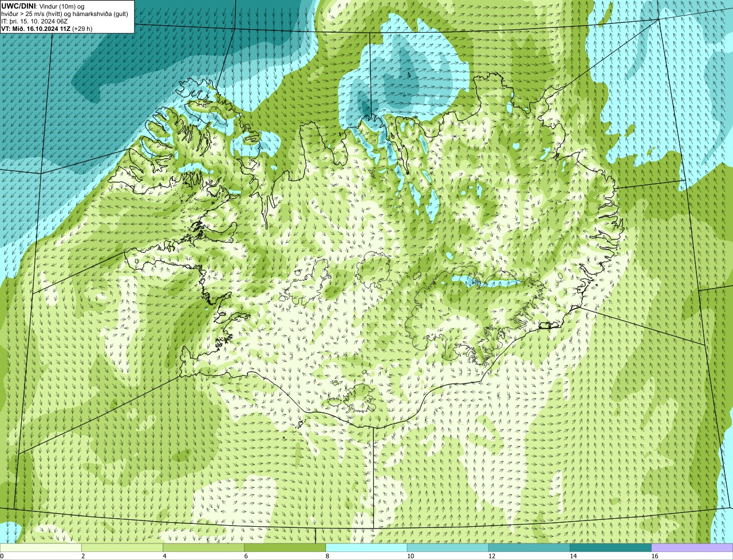Pick the 12–14 m/s teal legend swatch
The image size is (733, 560).
click(529, 547)
